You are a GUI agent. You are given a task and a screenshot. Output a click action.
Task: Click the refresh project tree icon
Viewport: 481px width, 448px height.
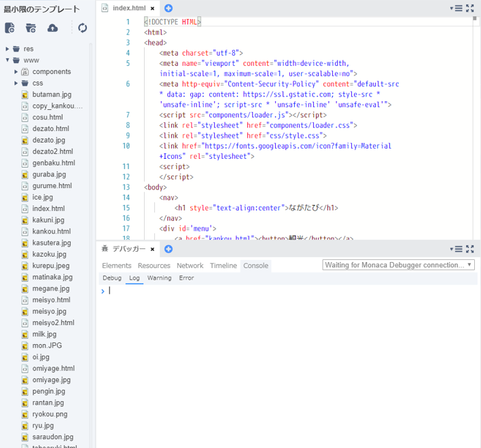82,29
